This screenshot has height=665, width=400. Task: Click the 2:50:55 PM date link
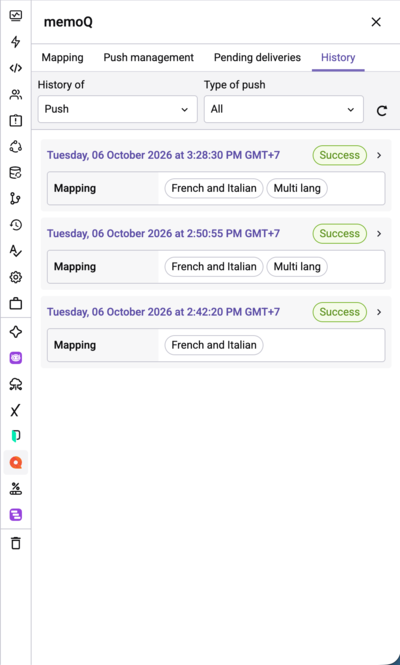(163, 234)
